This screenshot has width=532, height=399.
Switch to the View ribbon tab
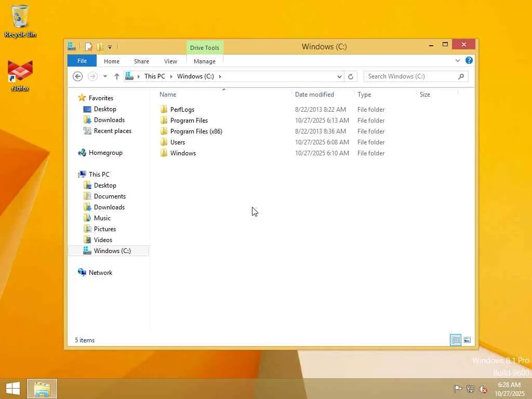[x=170, y=61]
